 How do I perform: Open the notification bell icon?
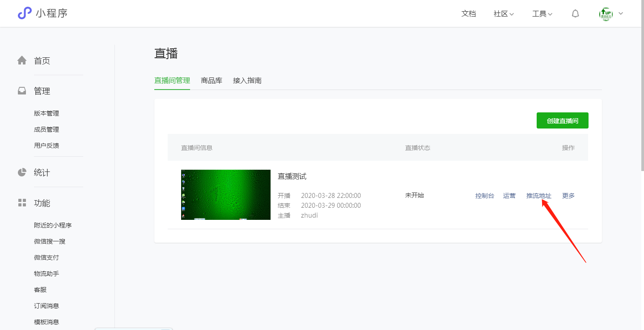pos(576,14)
